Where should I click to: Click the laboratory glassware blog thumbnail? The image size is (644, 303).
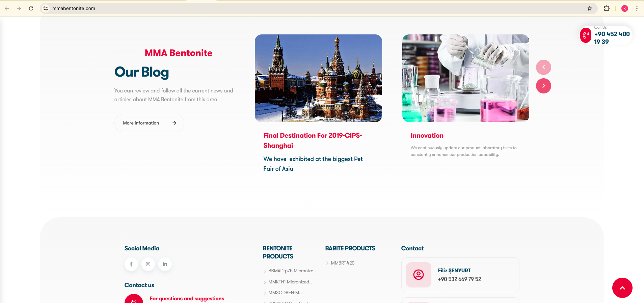coord(466,78)
